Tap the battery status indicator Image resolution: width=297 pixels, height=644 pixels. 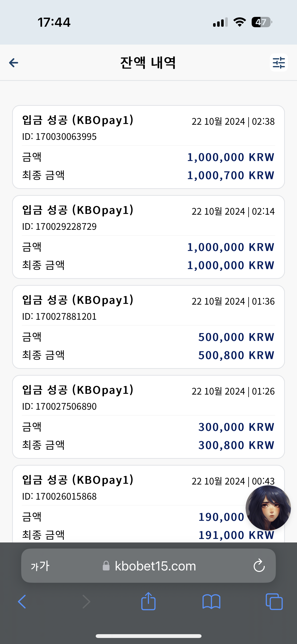point(262,22)
